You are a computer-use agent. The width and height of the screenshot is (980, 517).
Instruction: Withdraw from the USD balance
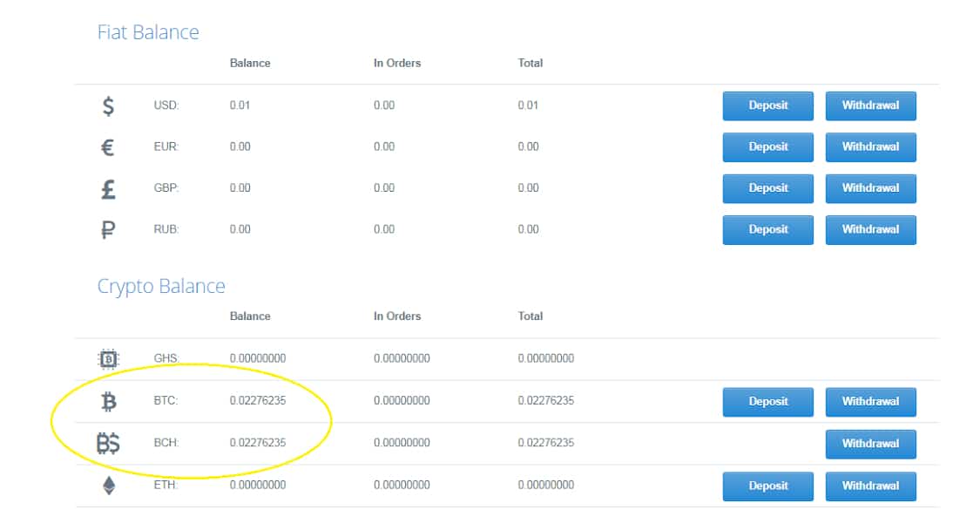pyautogui.click(x=870, y=105)
